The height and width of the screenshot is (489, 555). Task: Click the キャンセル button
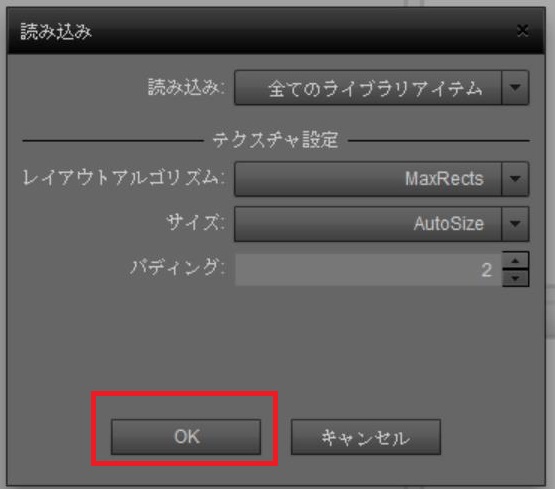pos(366,437)
